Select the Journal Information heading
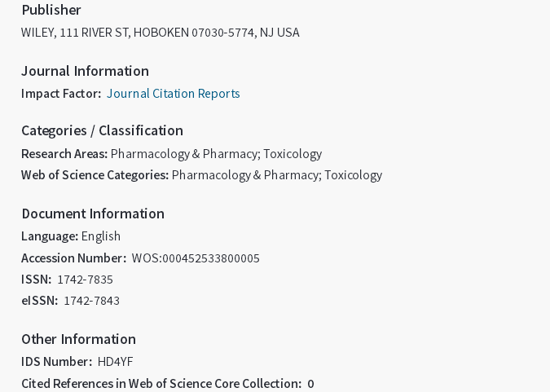Image resolution: width=550 pixels, height=392 pixels. point(86,71)
